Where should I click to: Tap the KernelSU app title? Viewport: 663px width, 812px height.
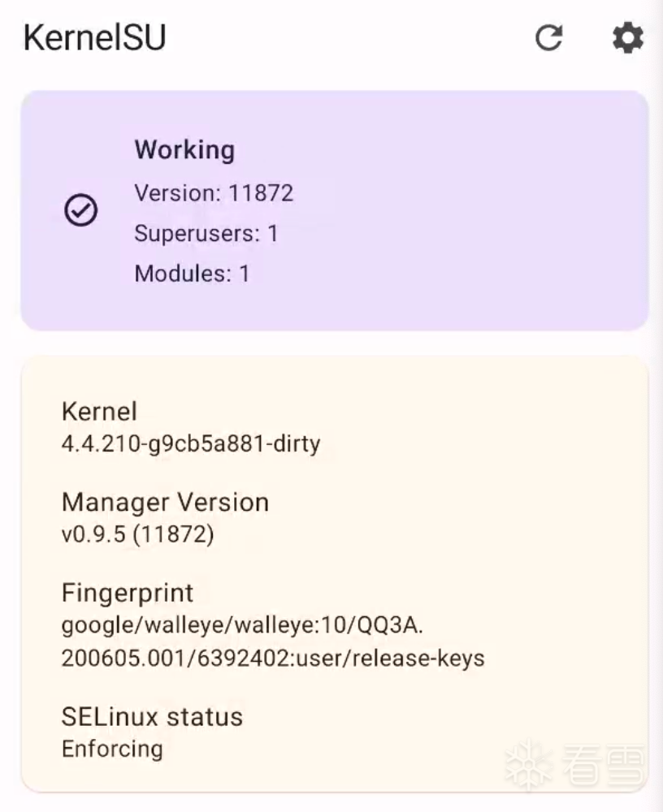(95, 37)
